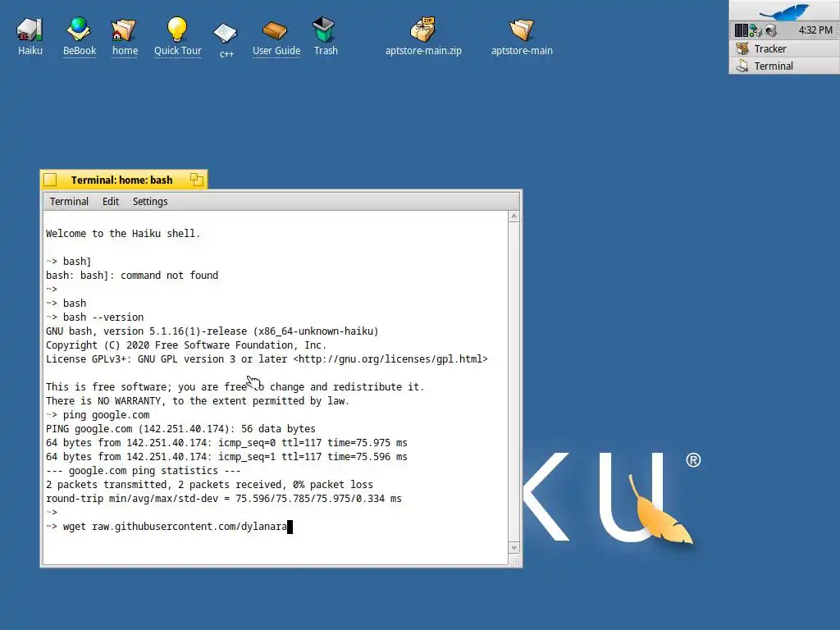Switch to Terminal in the Deskbar
The height and width of the screenshot is (630, 840).
(x=784, y=66)
